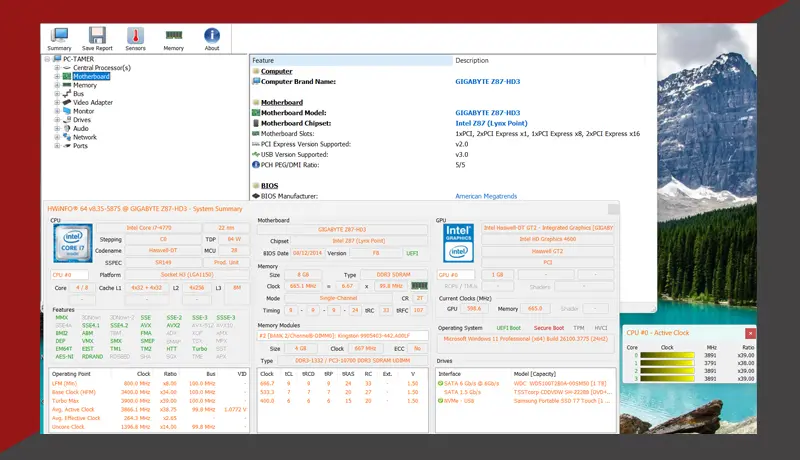The width and height of the screenshot is (800, 460).
Task: Click the PC-TAMER computer icon in tree
Action: click(57, 59)
